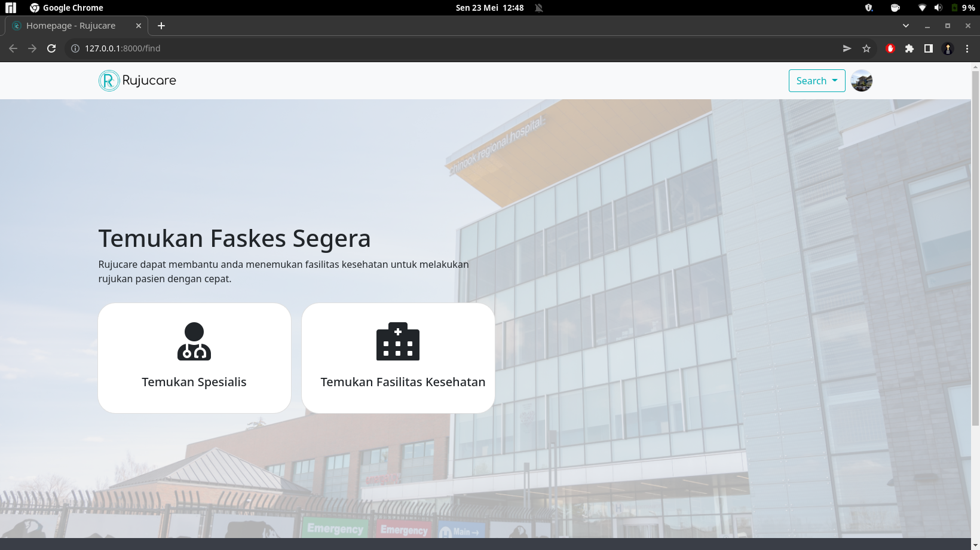Viewport: 980px width, 550px height.
Task: Open the battery 9% indicator
Action: (963, 8)
